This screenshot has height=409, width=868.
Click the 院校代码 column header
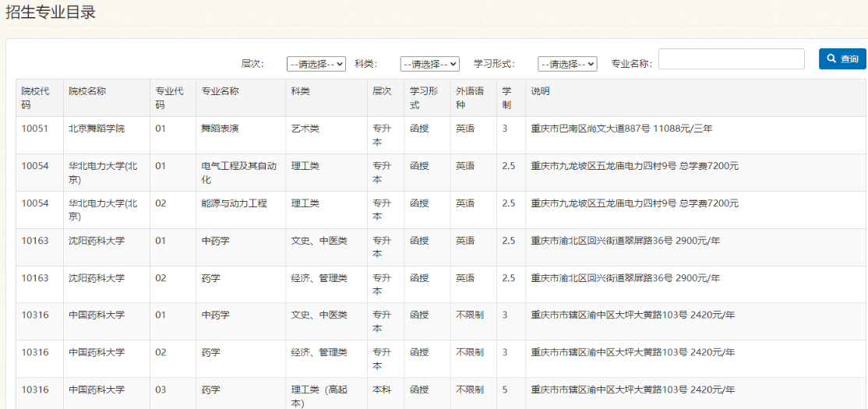pyautogui.click(x=35, y=97)
